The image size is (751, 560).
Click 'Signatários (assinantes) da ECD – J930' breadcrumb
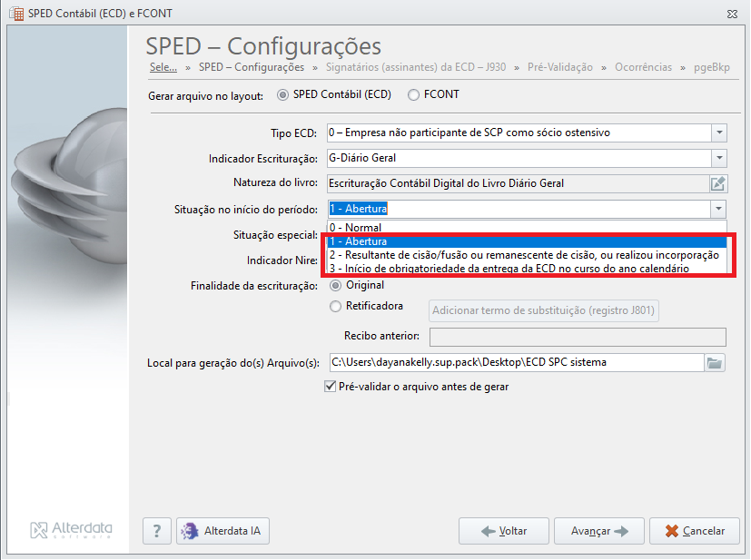click(416, 67)
